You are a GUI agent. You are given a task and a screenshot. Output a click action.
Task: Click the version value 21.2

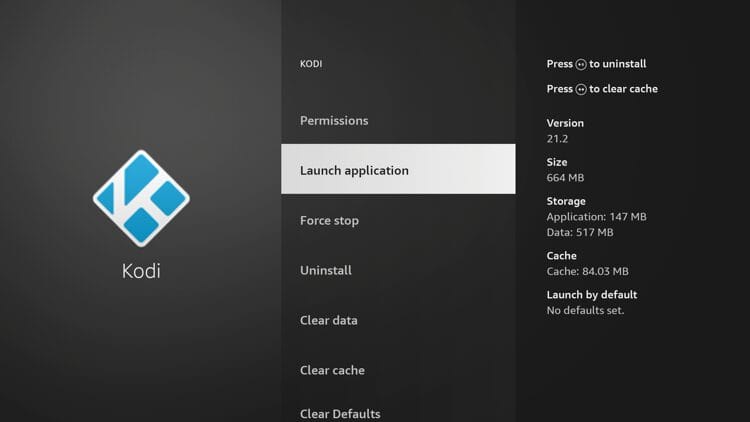[x=557, y=139]
